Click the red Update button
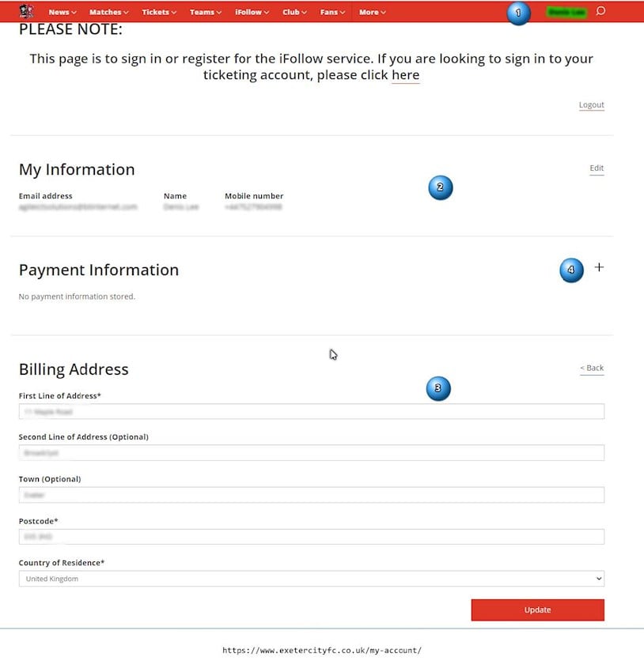Screen dimensions: 644x672 [538, 610]
